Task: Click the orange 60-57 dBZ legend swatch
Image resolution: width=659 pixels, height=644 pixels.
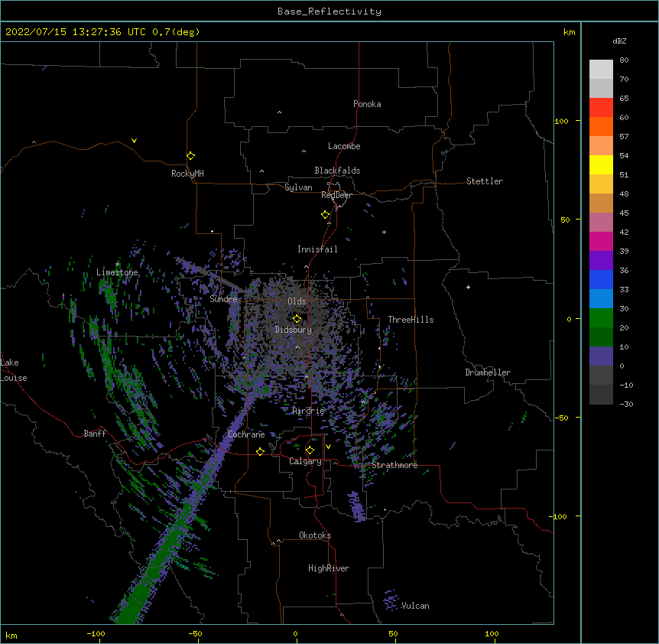Action: point(601,126)
